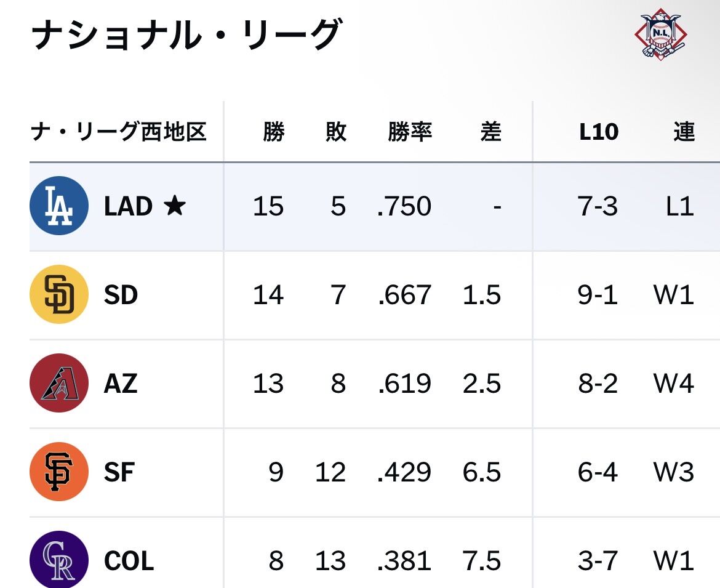720x588 pixels.
Task: Click the favorite star next to LAD
Action: tap(175, 206)
